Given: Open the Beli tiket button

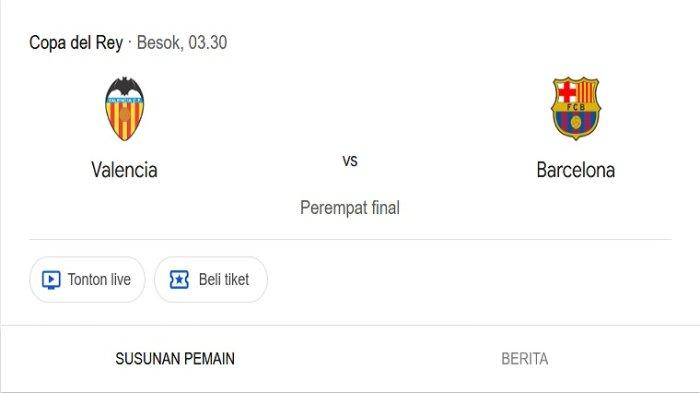Looking at the screenshot, I should pyautogui.click(x=211, y=280).
